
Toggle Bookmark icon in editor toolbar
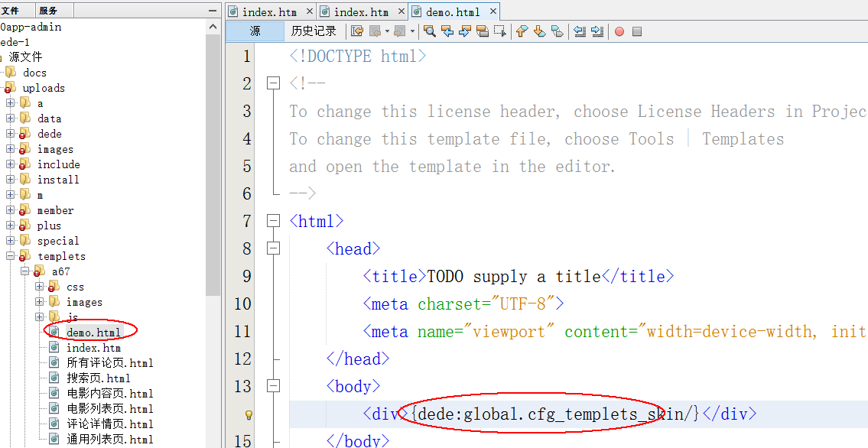557,31
